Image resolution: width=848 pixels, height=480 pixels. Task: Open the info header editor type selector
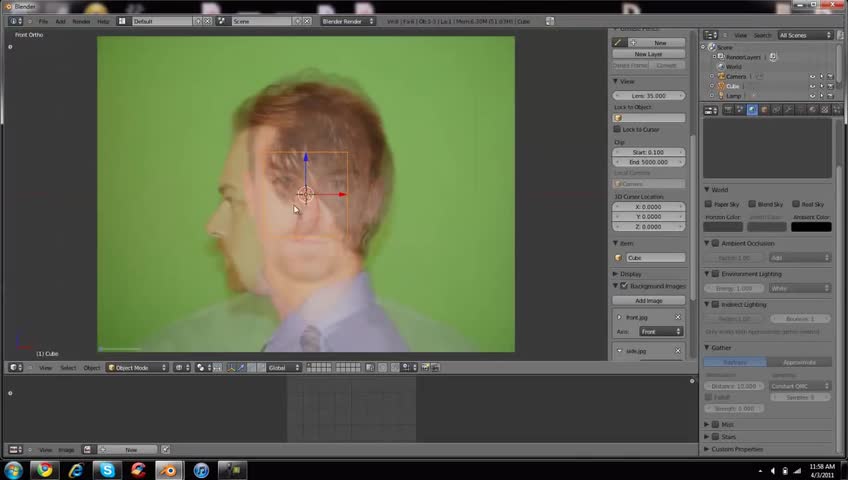[16, 21]
